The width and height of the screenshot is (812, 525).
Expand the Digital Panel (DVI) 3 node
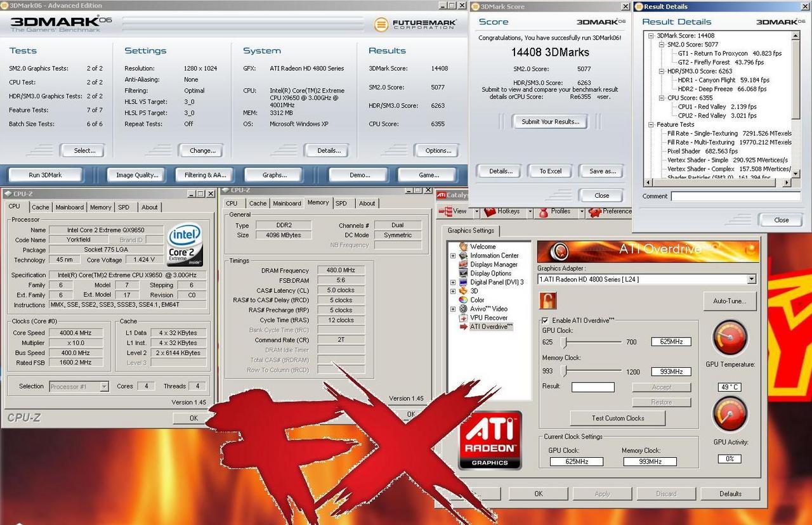click(x=453, y=282)
